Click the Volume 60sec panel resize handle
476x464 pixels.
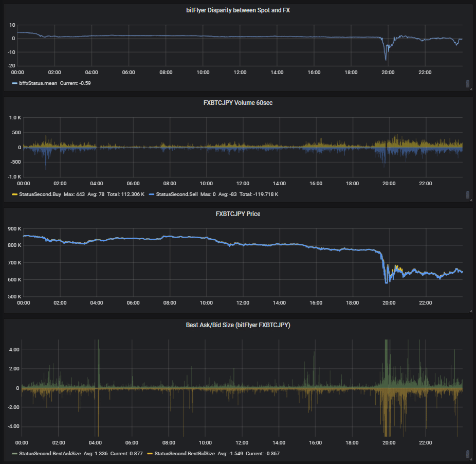click(x=471, y=200)
